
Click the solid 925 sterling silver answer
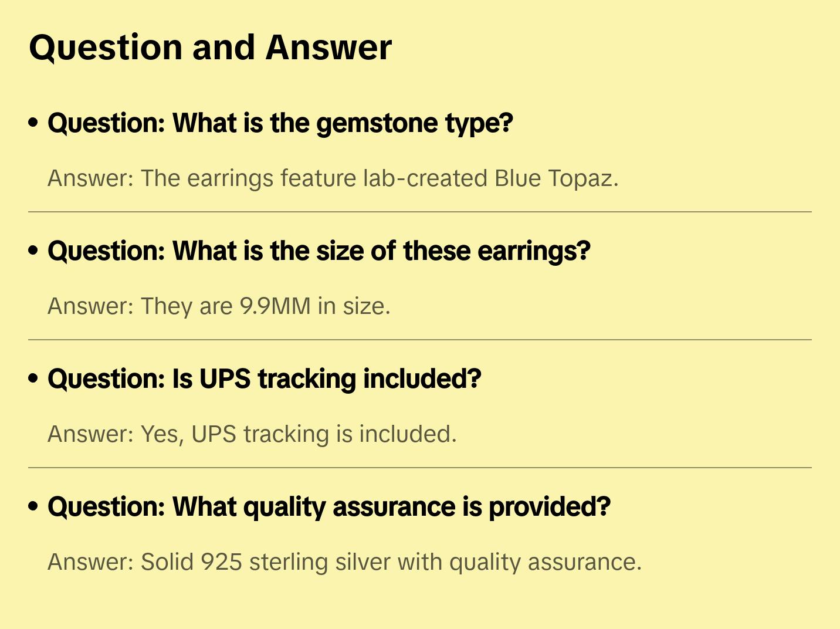[344, 562]
